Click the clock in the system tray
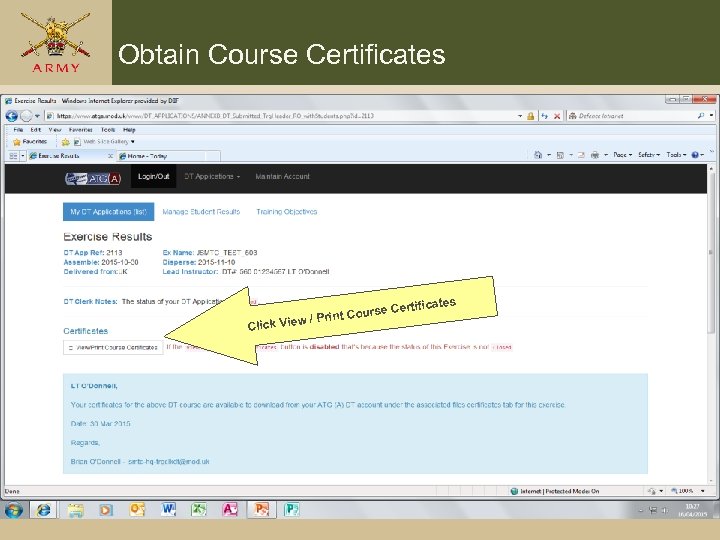The image size is (720, 540). 692,510
